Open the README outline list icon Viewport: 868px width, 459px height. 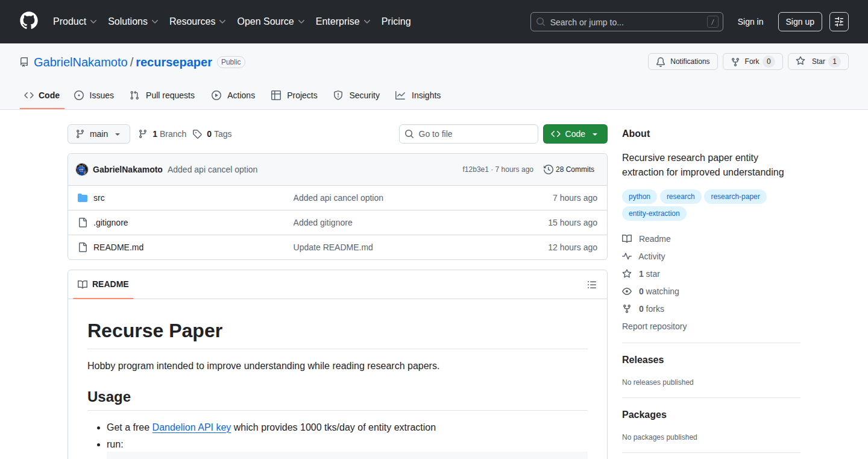[x=592, y=285]
